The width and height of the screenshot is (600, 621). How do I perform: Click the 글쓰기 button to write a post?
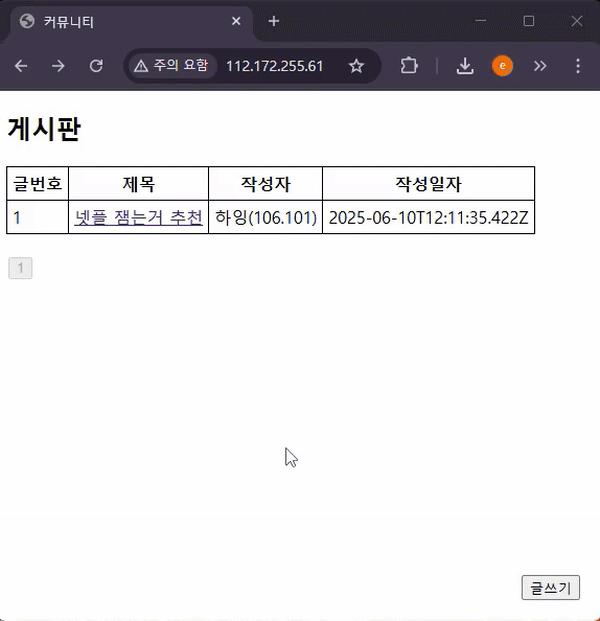[550, 588]
